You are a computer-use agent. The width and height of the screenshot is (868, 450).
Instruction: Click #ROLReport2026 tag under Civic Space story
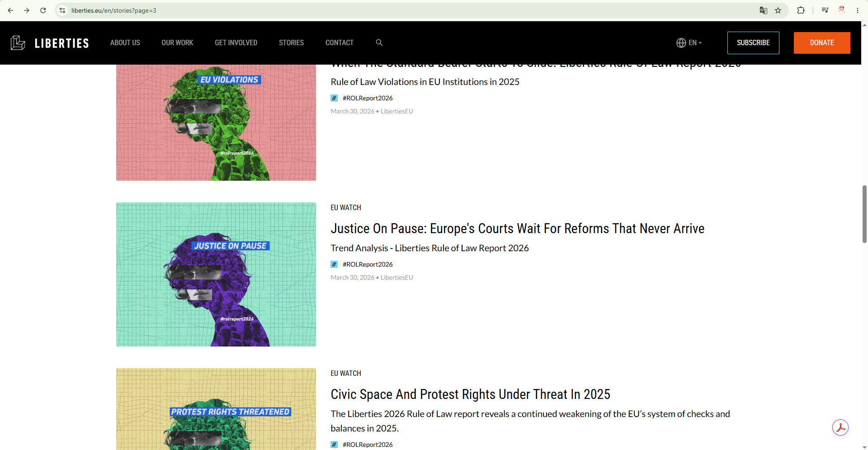pyautogui.click(x=368, y=445)
